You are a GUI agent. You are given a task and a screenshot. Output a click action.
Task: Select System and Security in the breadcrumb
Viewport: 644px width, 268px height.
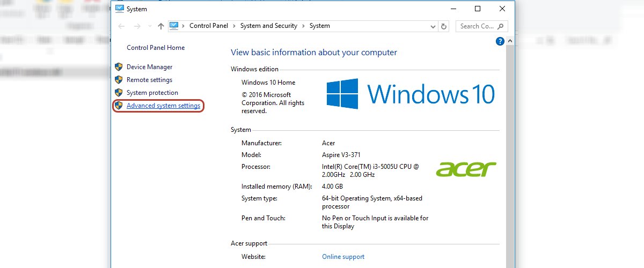point(269,26)
